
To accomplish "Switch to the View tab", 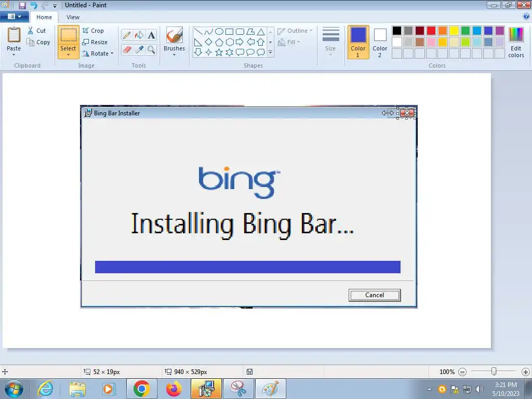I will pos(73,17).
